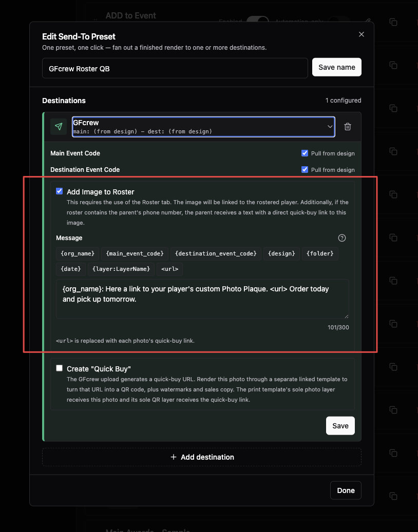Click the 'Message' label
The image size is (418, 532).
coord(69,238)
